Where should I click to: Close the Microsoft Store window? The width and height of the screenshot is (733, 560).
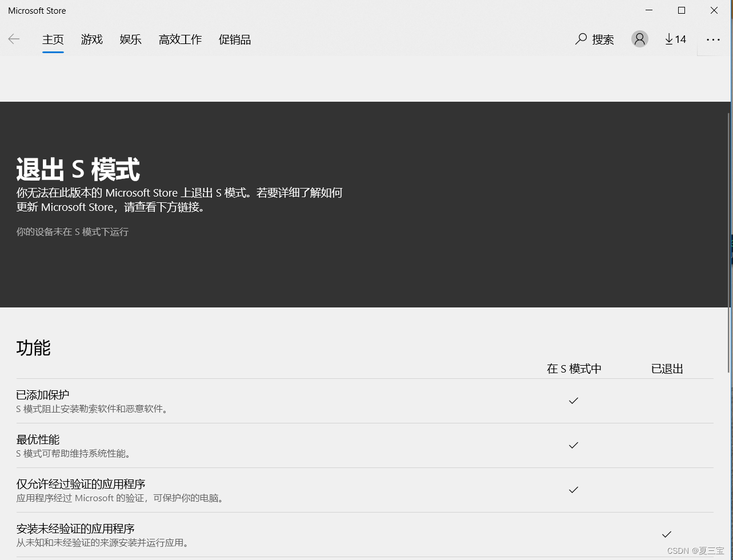pos(714,10)
